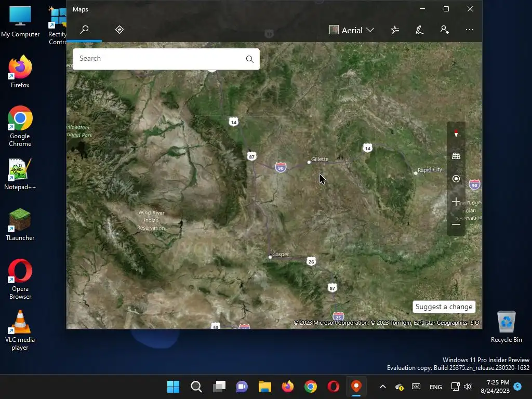Viewport: 532px width, 399px height.
Task: Open taskbar Search magnifier
Action: 196,387
